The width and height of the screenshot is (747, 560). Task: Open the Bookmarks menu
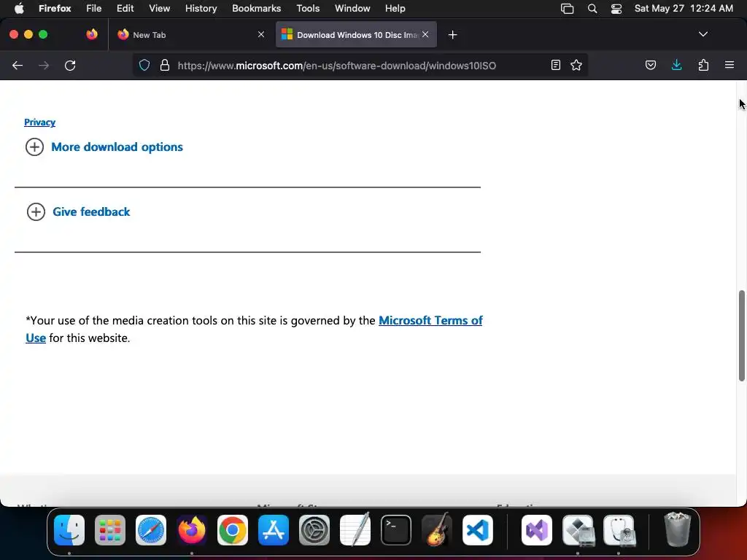(256, 9)
